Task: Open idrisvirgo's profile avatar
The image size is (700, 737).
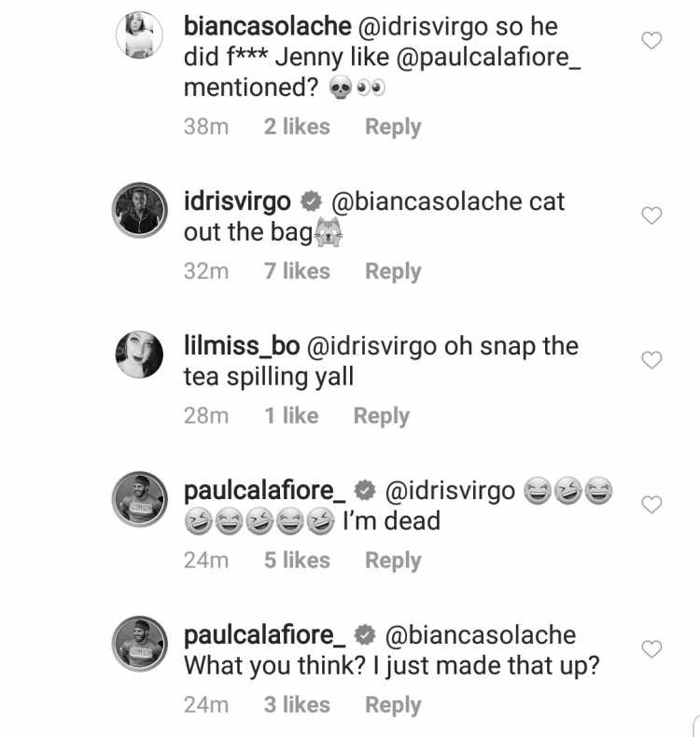Action: click(x=140, y=210)
